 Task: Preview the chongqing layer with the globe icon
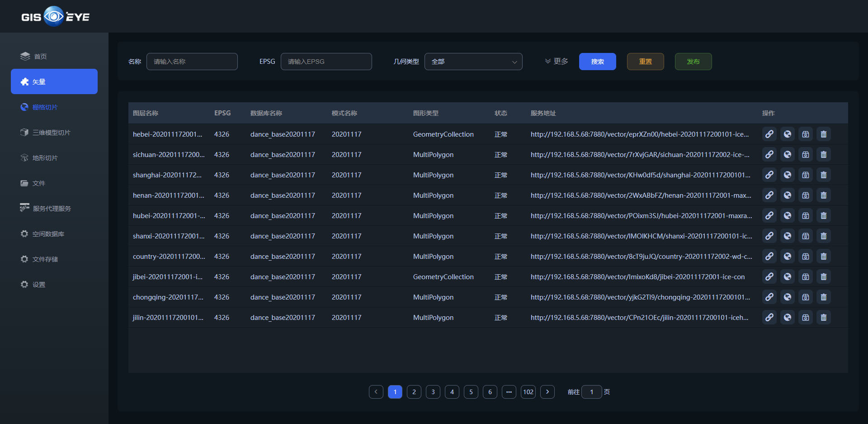pos(787,297)
